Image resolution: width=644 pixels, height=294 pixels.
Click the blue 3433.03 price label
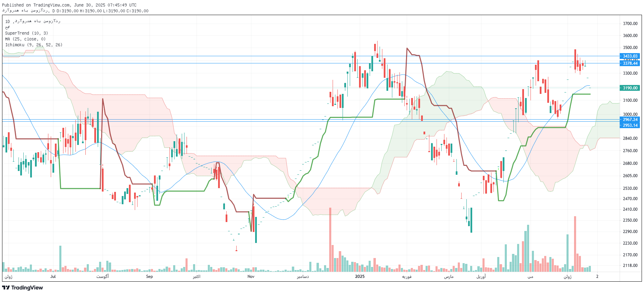pos(630,56)
